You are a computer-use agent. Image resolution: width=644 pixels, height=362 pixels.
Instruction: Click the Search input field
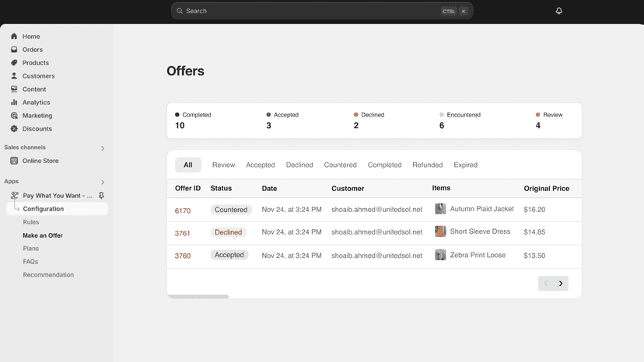pos(322,11)
